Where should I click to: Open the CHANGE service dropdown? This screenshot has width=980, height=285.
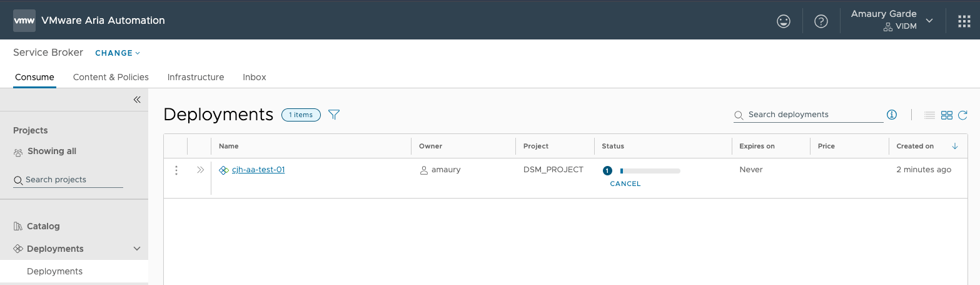click(x=118, y=53)
